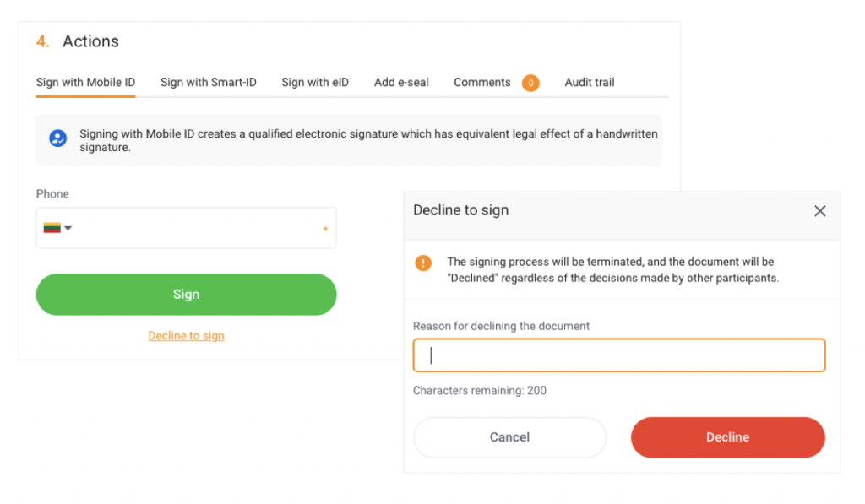This screenshot has height=504, width=865.
Task: Close the Decline to sign dialog
Action: click(819, 211)
